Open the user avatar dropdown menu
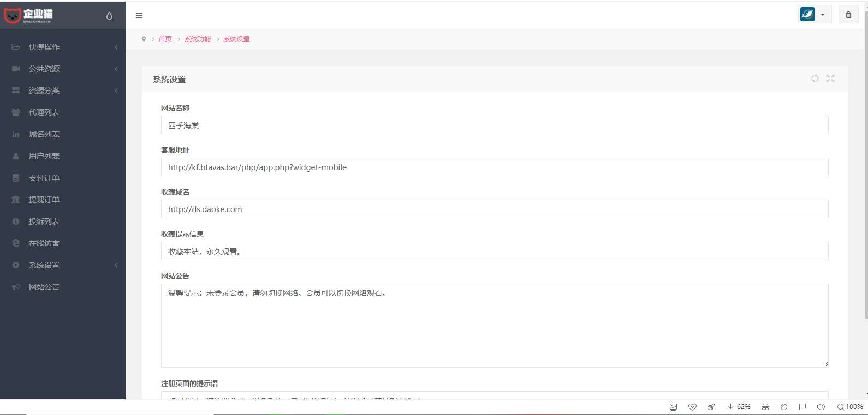This screenshot has width=868, height=415. click(815, 15)
